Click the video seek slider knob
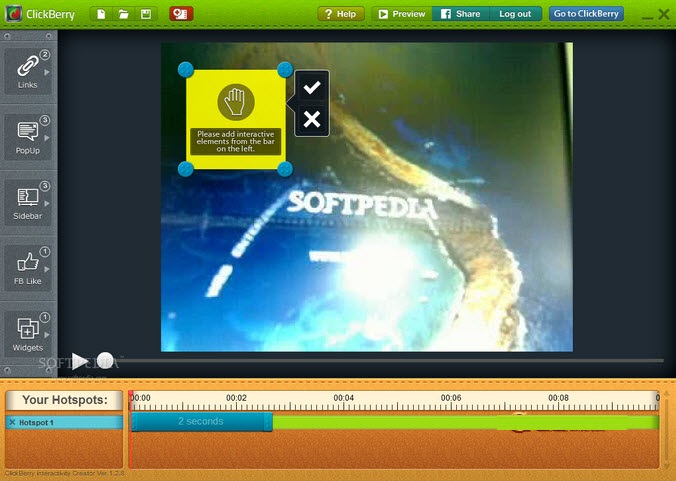Image resolution: width=676 pixels, height=481 pixels. pyautogui.click(x=105, y=360)
